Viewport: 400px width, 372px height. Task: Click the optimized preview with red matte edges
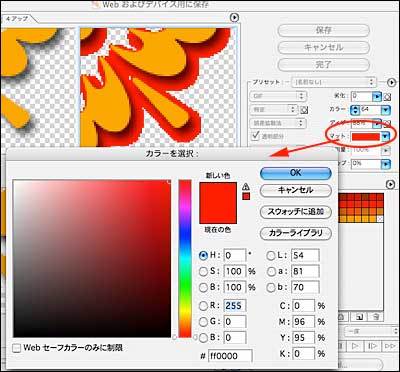coord(159,87)
